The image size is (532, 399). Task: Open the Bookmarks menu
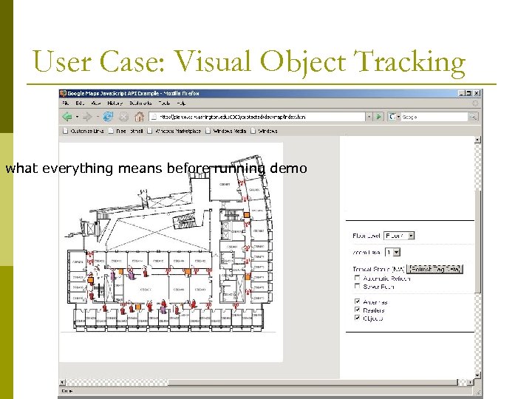click(x=140, y=103)
